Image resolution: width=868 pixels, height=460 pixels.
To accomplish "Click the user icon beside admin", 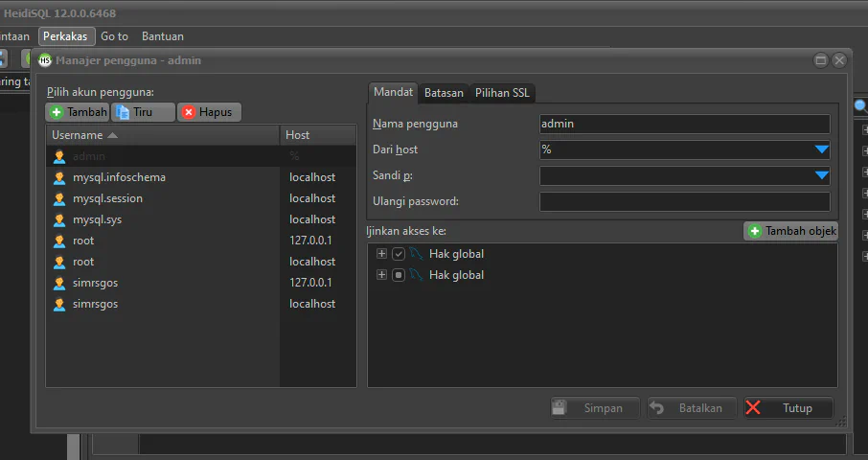I will coord(59,156).
